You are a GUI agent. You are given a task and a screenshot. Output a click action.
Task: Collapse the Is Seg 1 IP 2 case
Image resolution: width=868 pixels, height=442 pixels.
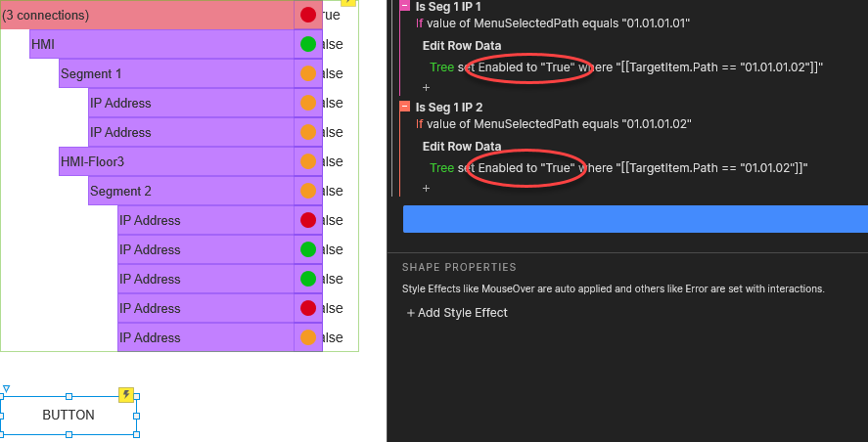click(405, 107)
